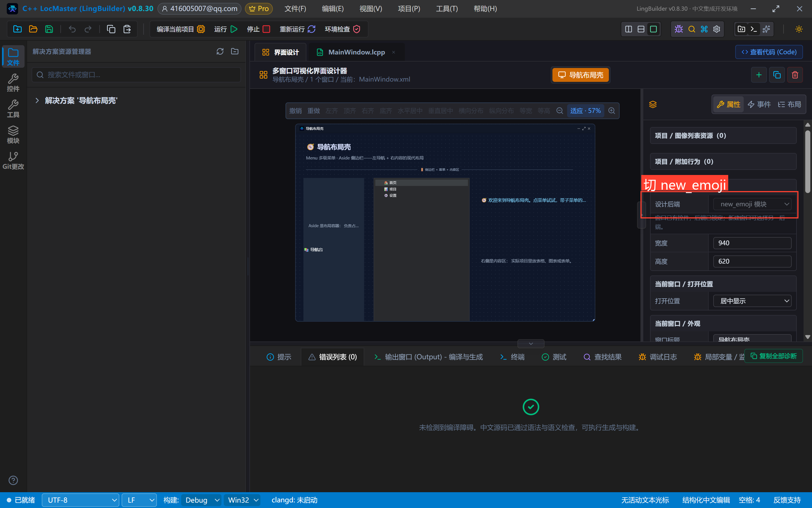Viewport: 812px width, 508px height.
Task: Open terminal prompt icon in toolbar
Action: pos(754,29)
